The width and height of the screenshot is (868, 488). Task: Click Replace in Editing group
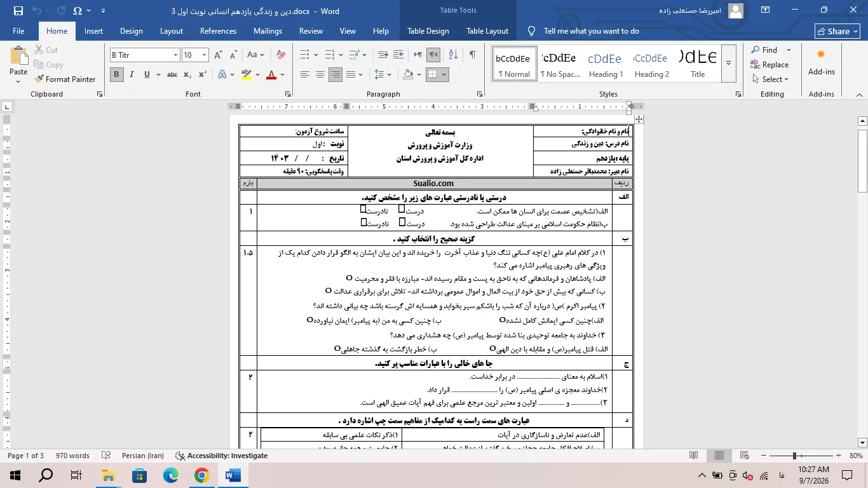[770, 65]
